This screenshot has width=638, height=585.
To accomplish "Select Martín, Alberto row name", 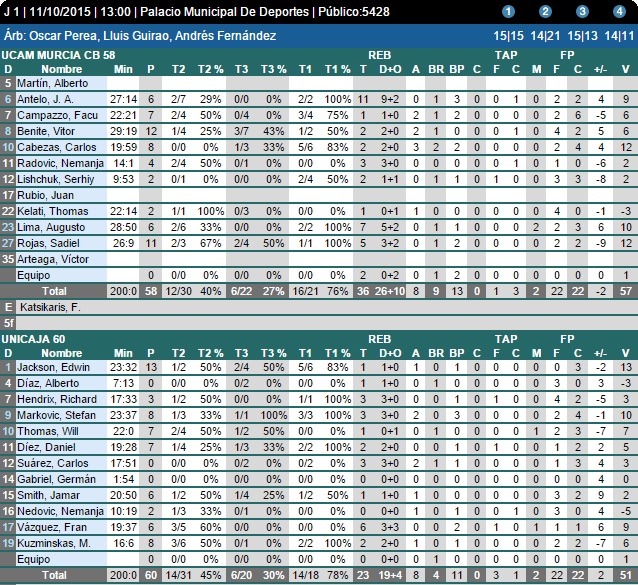I will [52, 83].
